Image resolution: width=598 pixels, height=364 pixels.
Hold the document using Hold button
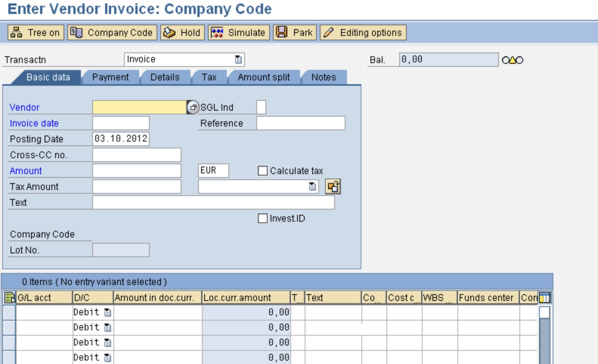(x=183, y=32)
